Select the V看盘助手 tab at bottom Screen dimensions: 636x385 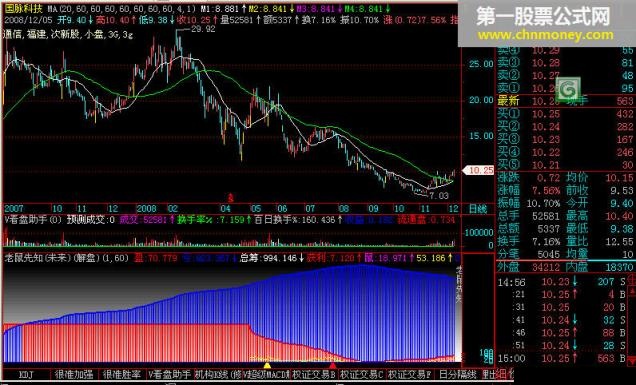click(x=169, y=374)
